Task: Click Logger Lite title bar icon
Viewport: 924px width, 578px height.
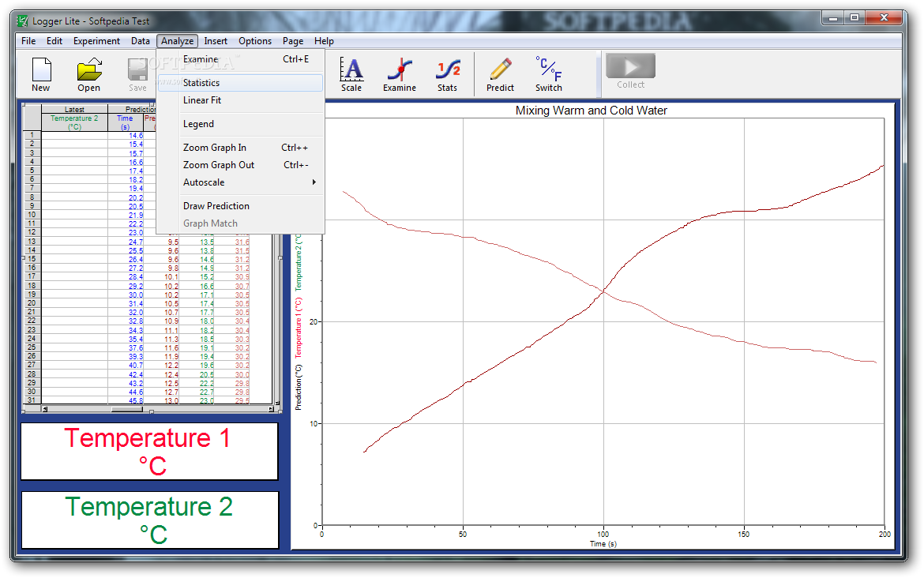Action: tap(22, 21)
